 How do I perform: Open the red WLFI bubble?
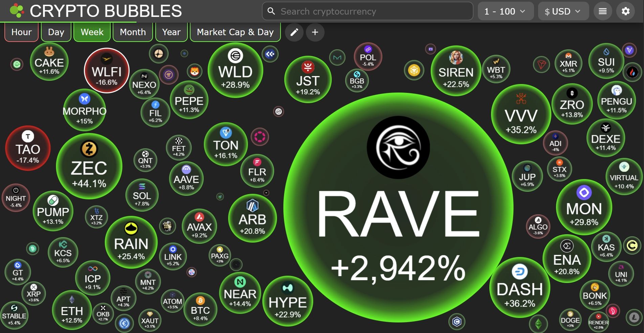[x=107, y=70]
